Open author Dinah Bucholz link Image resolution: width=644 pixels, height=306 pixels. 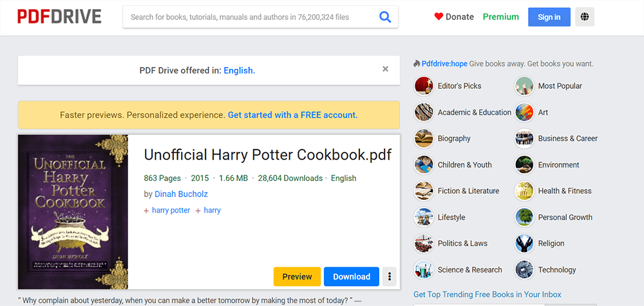181,194
